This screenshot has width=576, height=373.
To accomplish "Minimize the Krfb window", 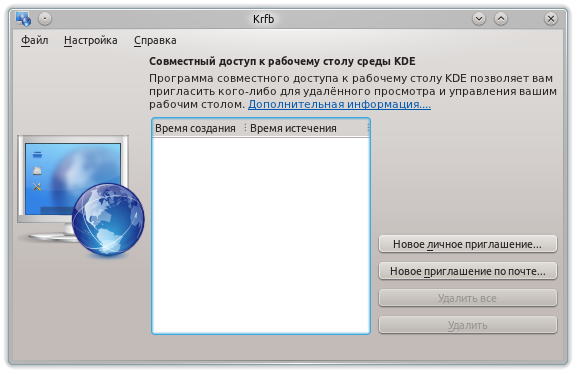I will point(479,19).
